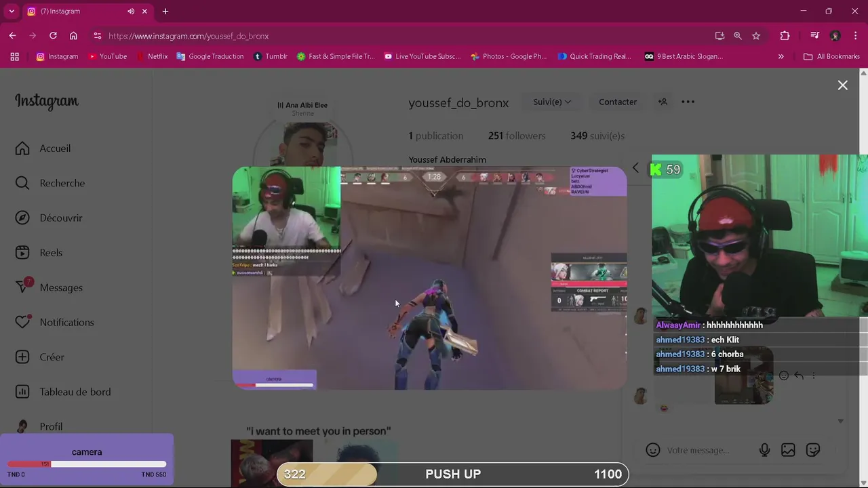
Task: Click the image attachment icon
Action: click(788, 450)
